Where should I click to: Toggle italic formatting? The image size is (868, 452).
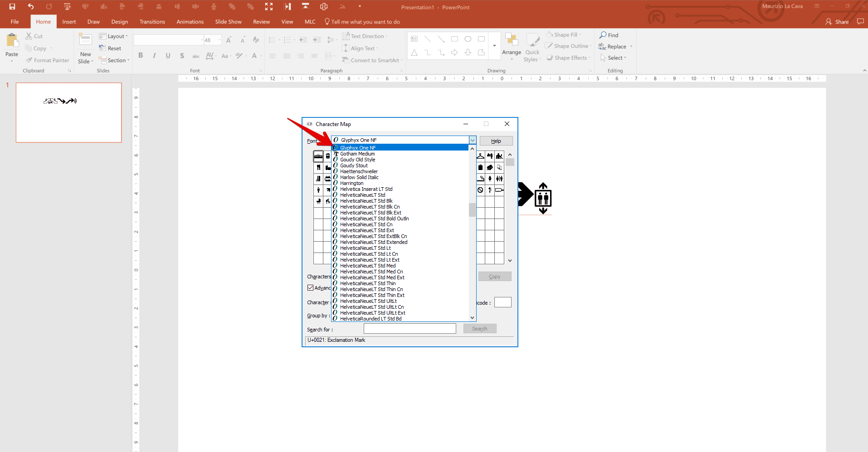pos(154,55)
